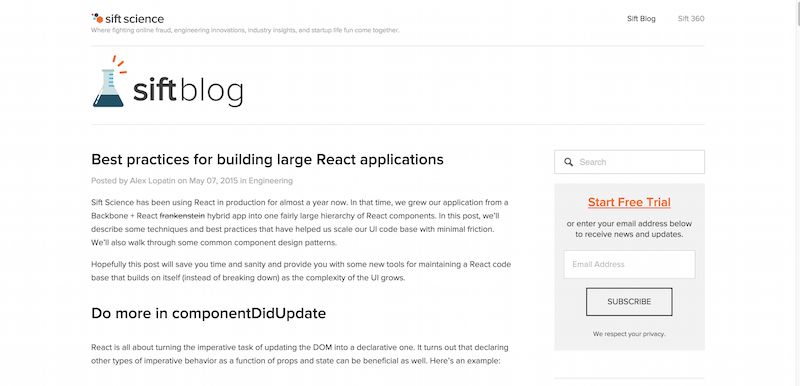
Task: Click the Sift Blog flask logo
Action: pyautogui.click(x=109, y=82)
